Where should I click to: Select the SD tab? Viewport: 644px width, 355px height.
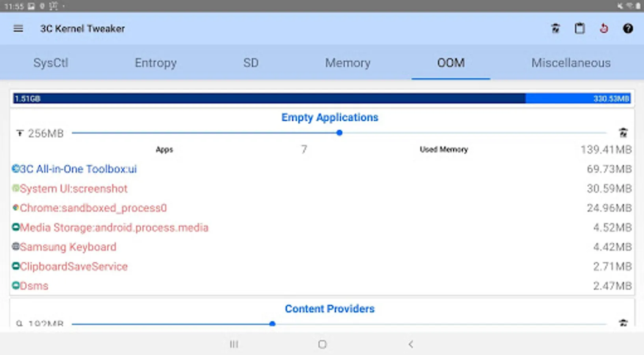(x=251, y=63)
